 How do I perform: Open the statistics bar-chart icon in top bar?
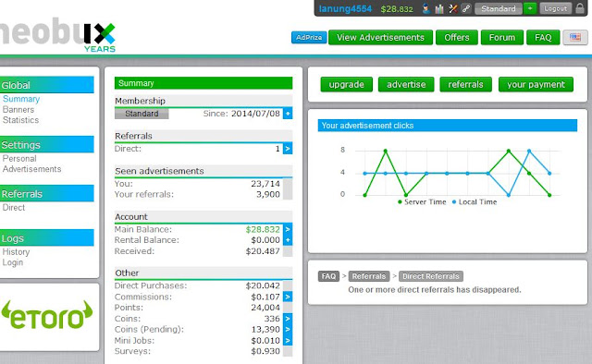(x=439, y=8)
